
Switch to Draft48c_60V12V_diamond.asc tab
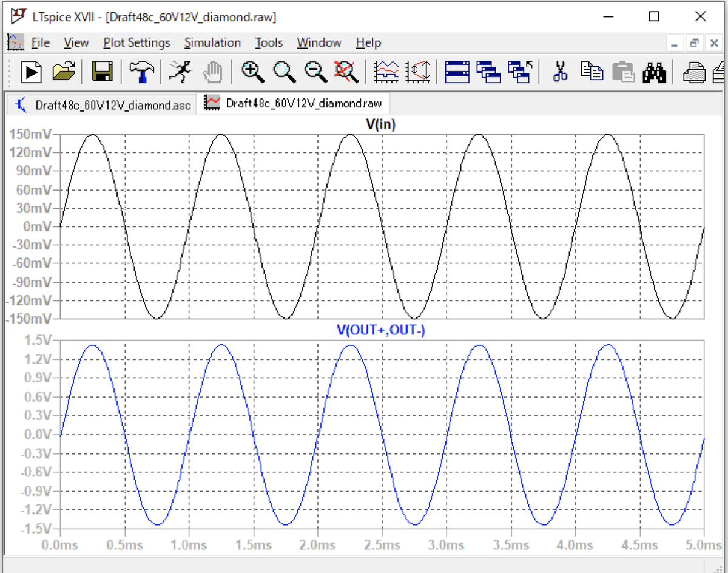point(102,104)
